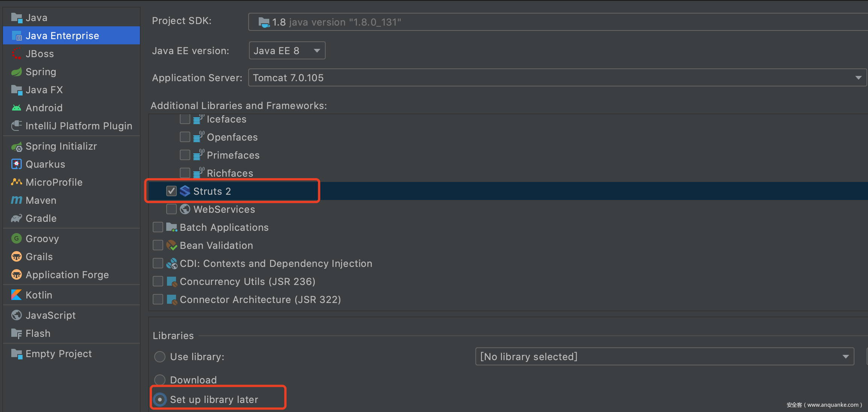
Task: Uncheck the Struts 2 framework
Action: pyautogui.click(x=171, y=191)
